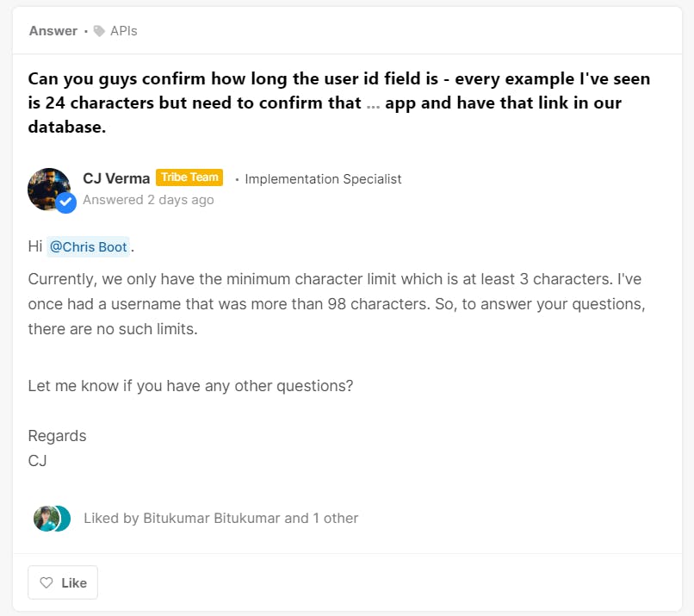This screenshot has height=616, width=694.
Task: Open CJ Verma's profile picture
Action: pos(48,189)
